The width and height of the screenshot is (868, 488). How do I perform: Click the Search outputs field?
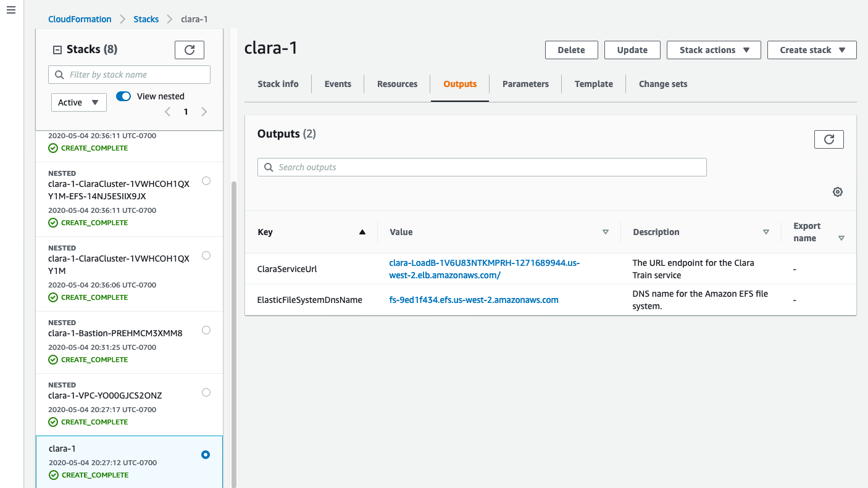click(482, 167)
